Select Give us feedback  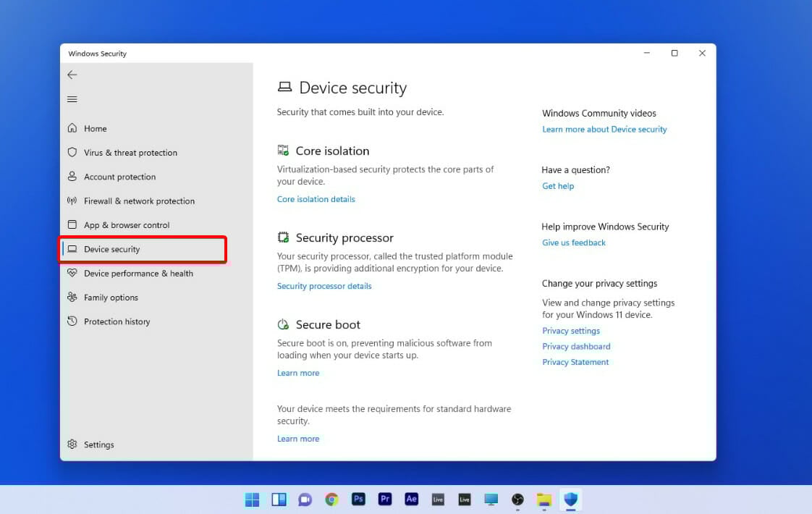click(573, 243)
